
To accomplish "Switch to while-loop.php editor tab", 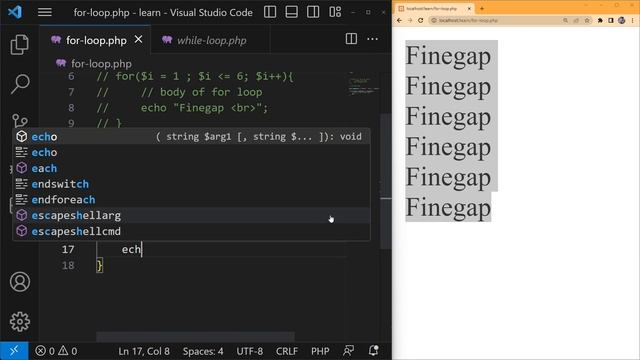I will pyautogui.click(x=211, y=40).
